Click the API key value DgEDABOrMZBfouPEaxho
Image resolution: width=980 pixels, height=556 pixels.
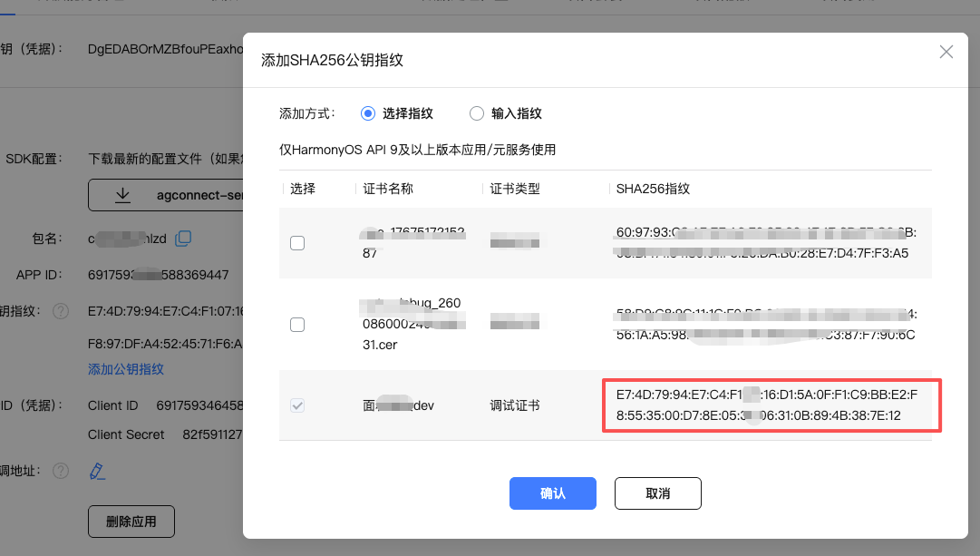[x=166, y=49]
